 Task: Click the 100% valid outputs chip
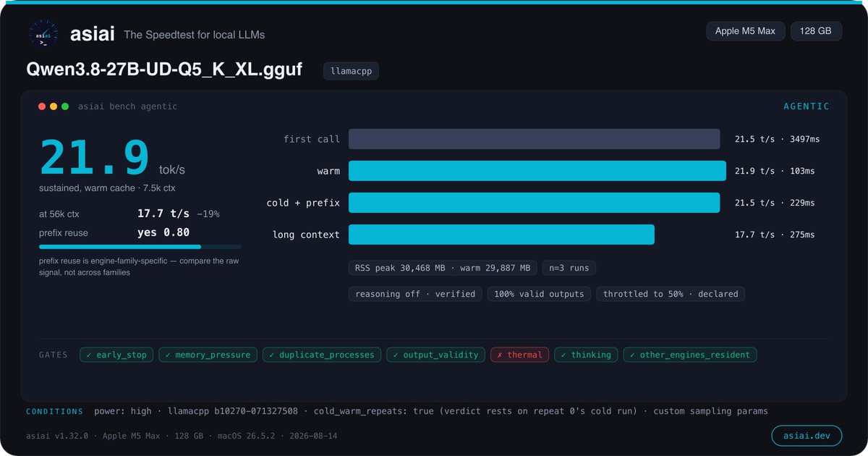(x=540, y=294)
